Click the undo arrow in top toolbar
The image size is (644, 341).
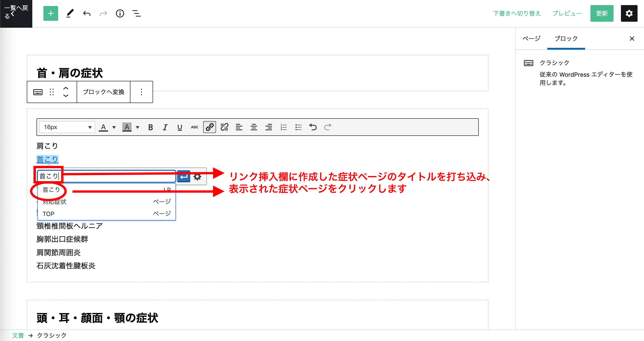coord(87,13)
